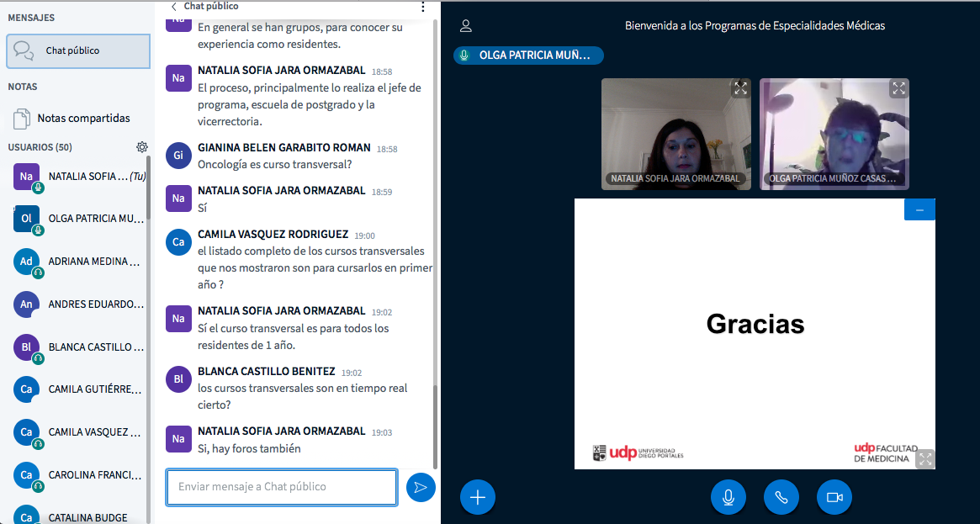
Task: Toggle the webcam sharing button
Action: click(x=834, y=497)
